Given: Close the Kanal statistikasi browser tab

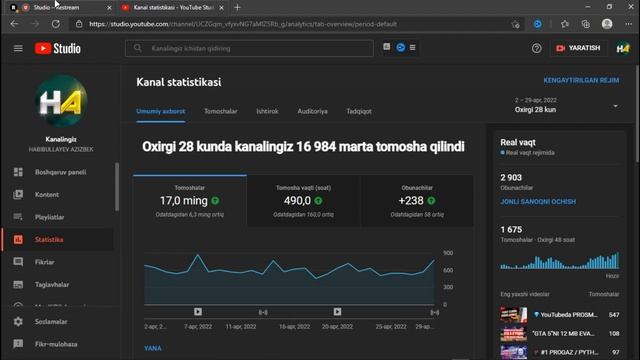Looking at the screenshot, I should (x=221, y=7).
